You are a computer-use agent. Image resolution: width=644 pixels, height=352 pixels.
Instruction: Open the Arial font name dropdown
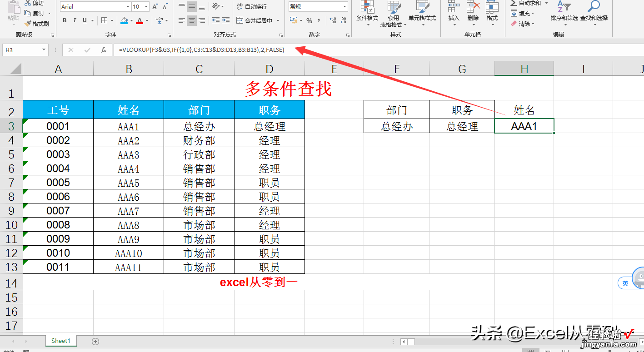point(128,7)
